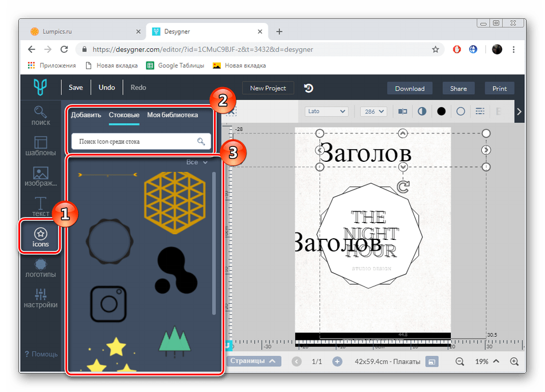Select the текст tool in sidebar
545x392 pixels.
coord(41,207)
